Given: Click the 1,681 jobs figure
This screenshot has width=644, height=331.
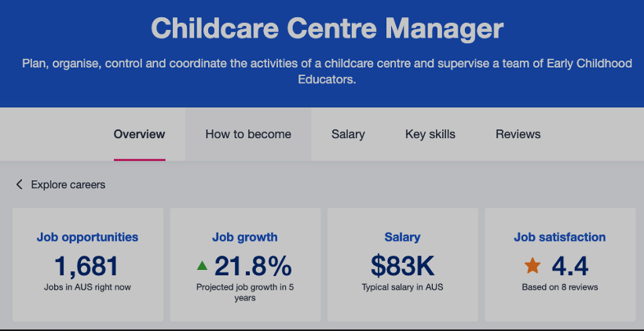Looking at the screenshot, I should [87, 267].
